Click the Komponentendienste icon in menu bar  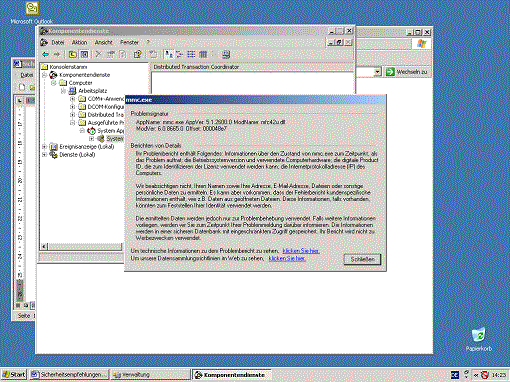[x=44, y=42]
